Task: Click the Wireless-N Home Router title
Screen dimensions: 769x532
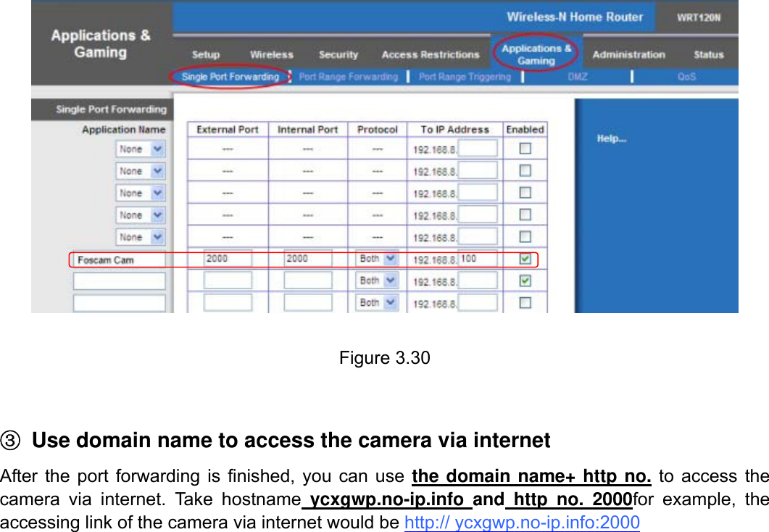Action: click(574, 17)
